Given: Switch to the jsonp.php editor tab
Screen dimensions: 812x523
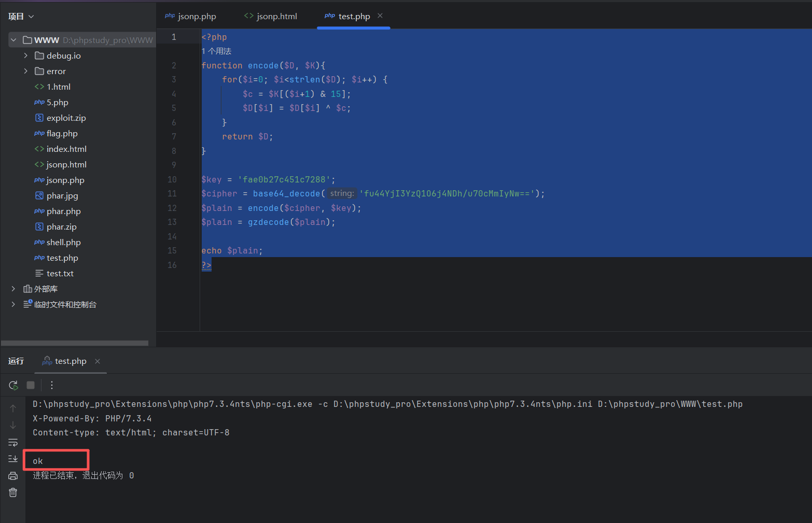Looking at the screenshot, I should [191, 17].
